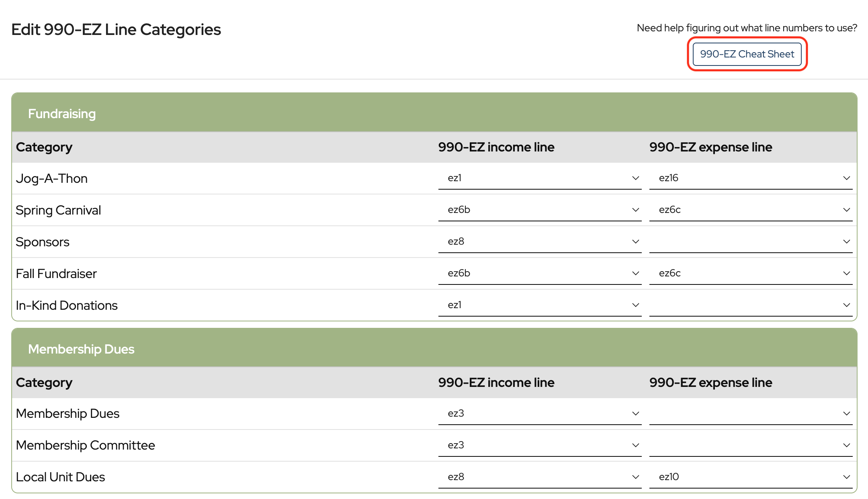Pick expense line for Membership Committee
This screenshot has height=499, width=868.
[750, 445]
